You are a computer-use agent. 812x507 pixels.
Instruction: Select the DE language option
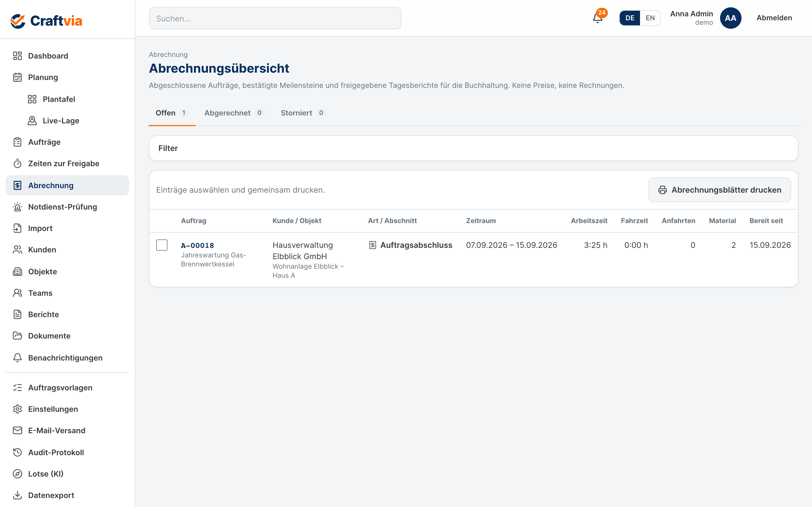click(x=630, y=18)
